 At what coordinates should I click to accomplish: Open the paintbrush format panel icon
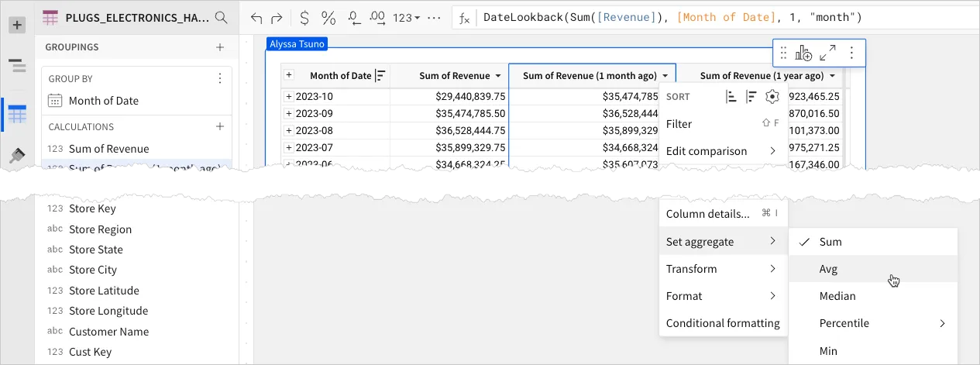[17, 156]
